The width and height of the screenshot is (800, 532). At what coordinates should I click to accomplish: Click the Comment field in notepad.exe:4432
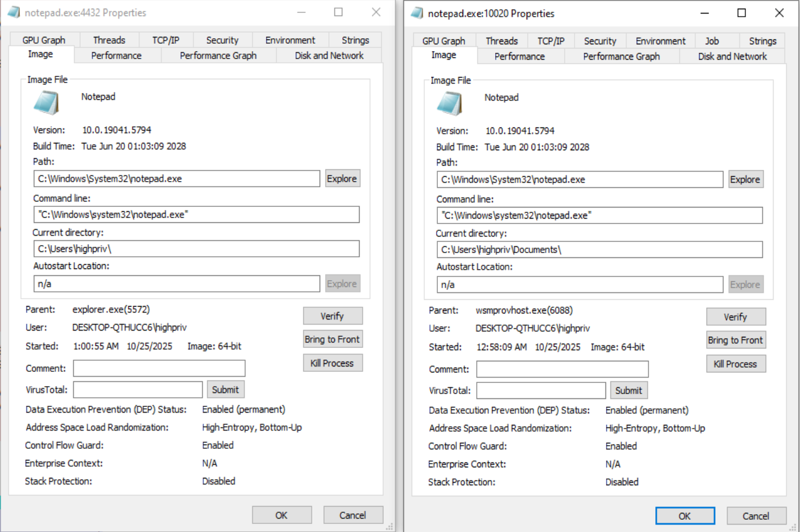pos(159,368)
